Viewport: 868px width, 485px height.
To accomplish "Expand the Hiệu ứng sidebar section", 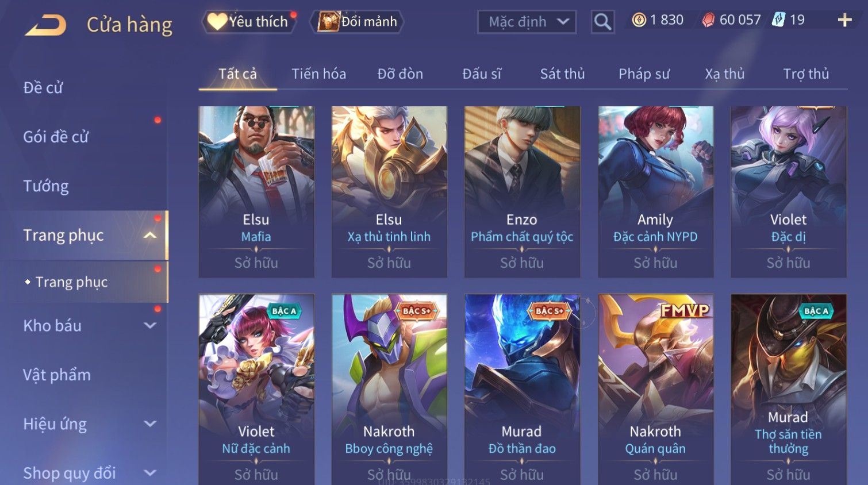I will coord(150,424).
